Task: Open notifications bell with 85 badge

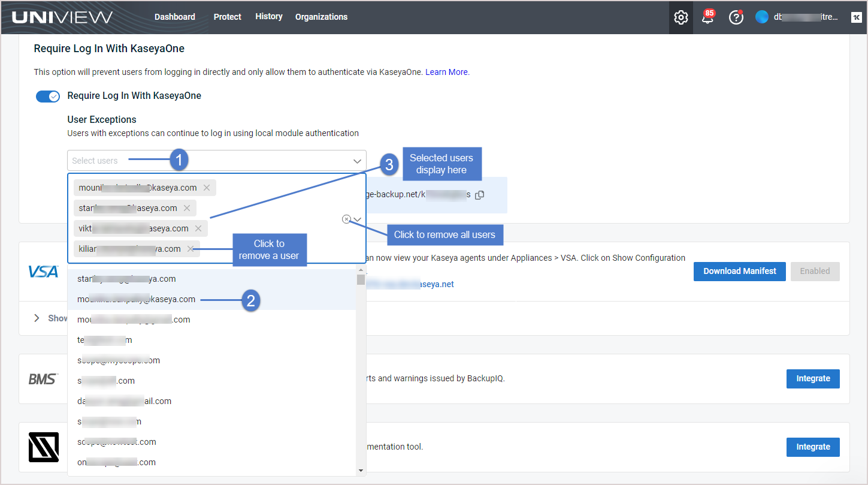Action: tap(708, 17)
